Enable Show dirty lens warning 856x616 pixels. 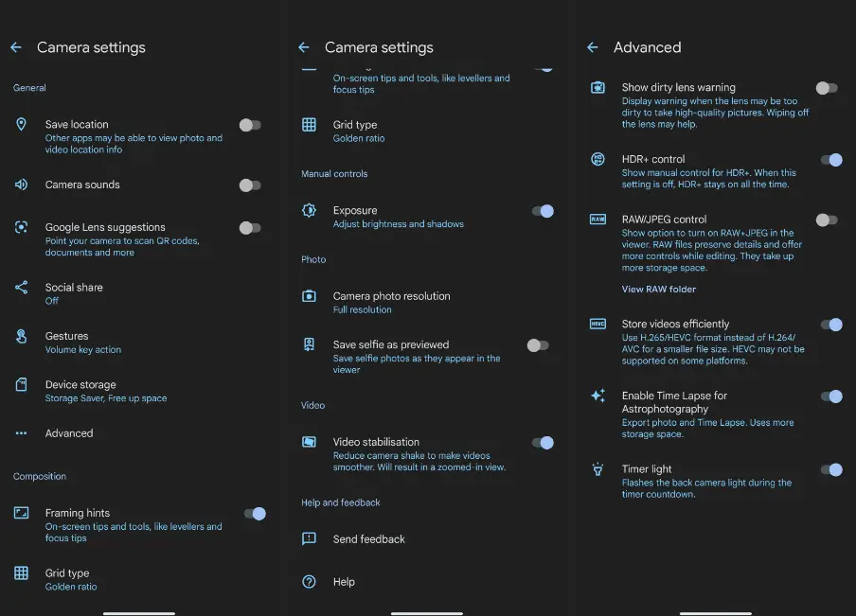tap(827, 88)
